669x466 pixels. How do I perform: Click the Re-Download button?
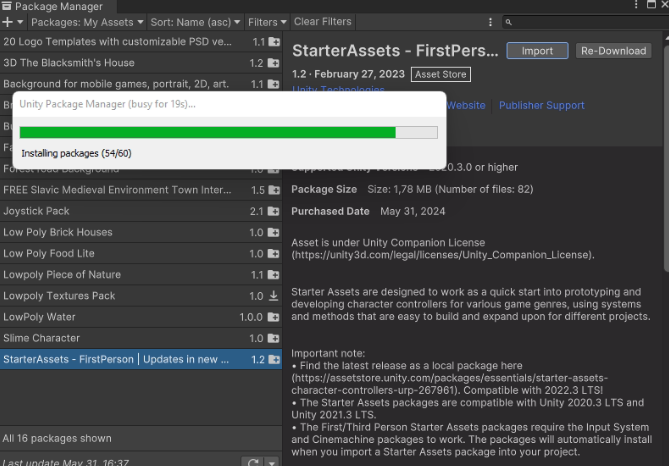613,51
